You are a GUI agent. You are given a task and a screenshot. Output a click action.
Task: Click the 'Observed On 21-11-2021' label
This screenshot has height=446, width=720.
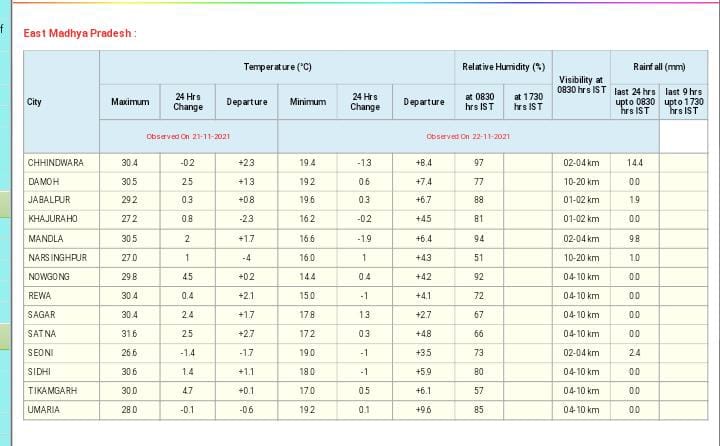pyautogui.click(x=188, y=136)
